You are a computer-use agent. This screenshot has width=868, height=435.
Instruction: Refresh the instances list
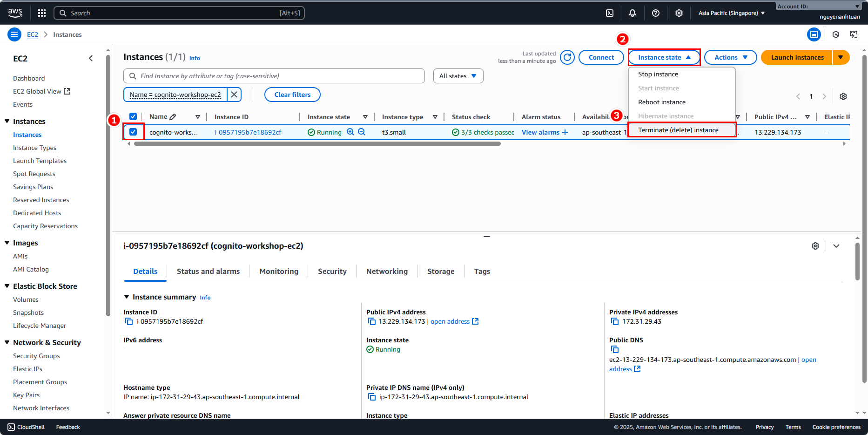pos(567,57)
